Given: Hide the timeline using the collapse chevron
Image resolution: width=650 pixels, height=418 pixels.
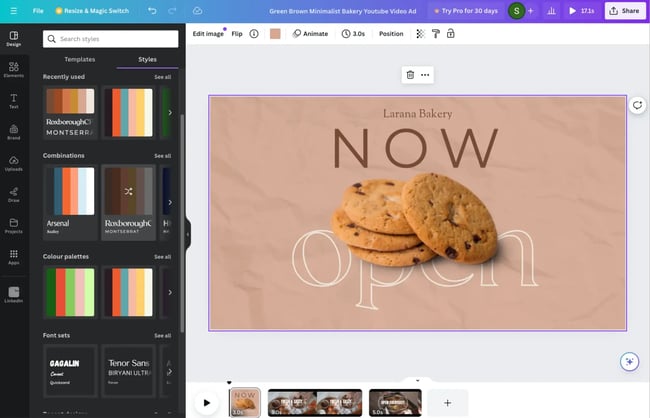Looking at the screenshot, I should click(417, 380).
